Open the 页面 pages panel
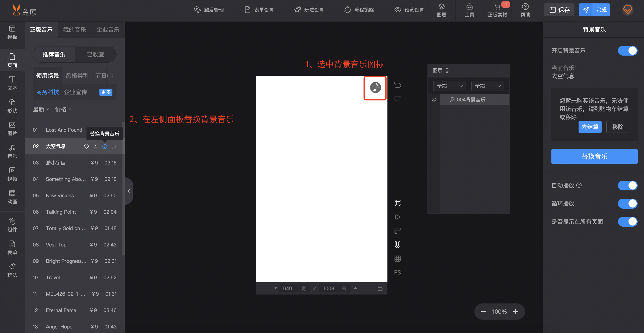 point(12,61)
